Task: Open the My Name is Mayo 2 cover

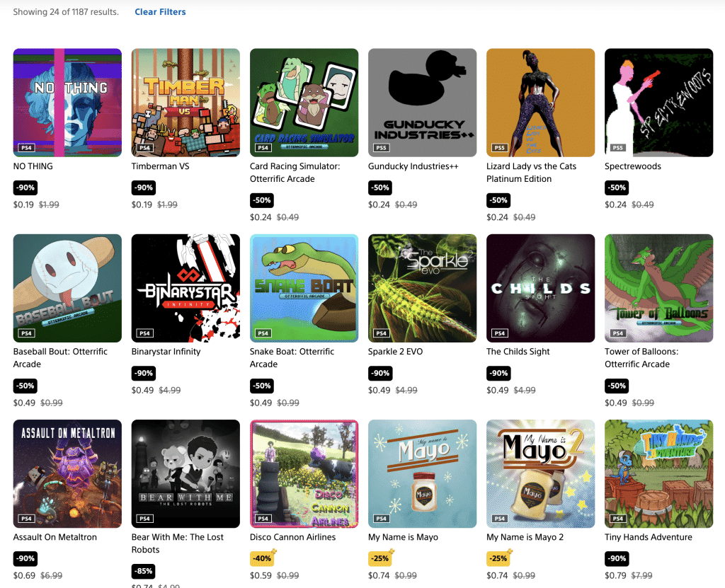Action: 540,474
